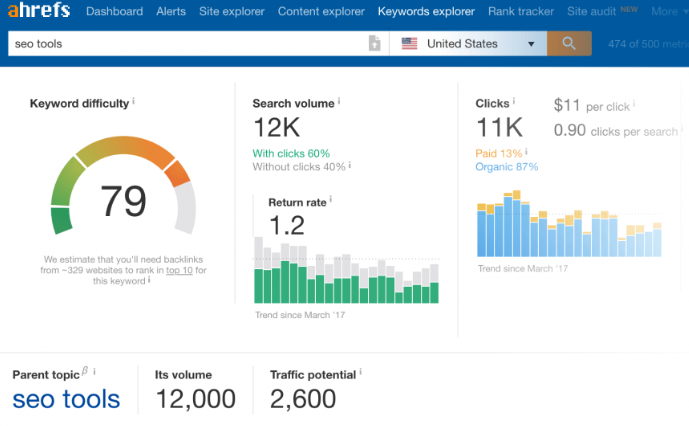
Task: Click 'Trend since March '17' under Clicks chart
Action: pyautogui.click(x=523, y=269)
